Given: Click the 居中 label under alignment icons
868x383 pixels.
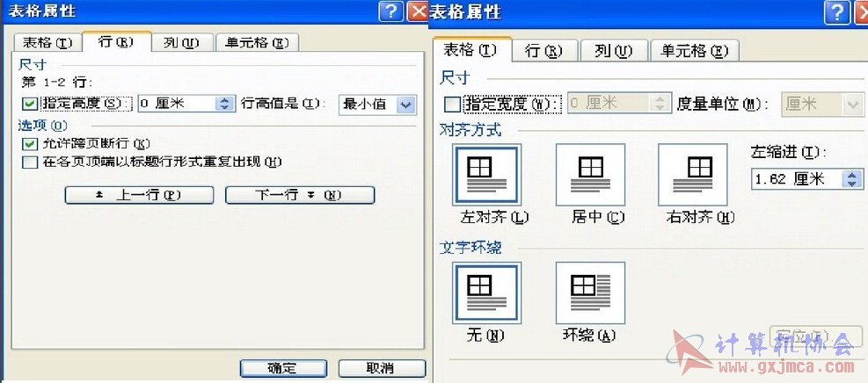Looking at the screenshot, I should [x=598, y=217].
